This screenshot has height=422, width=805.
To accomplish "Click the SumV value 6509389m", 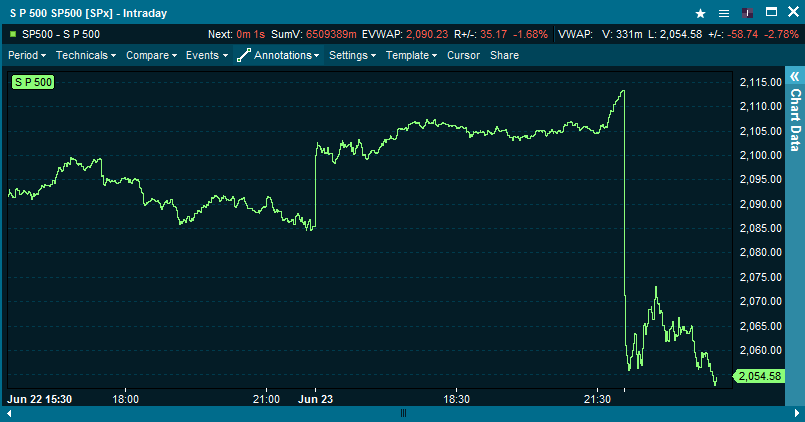I will (x=331, y=34).
